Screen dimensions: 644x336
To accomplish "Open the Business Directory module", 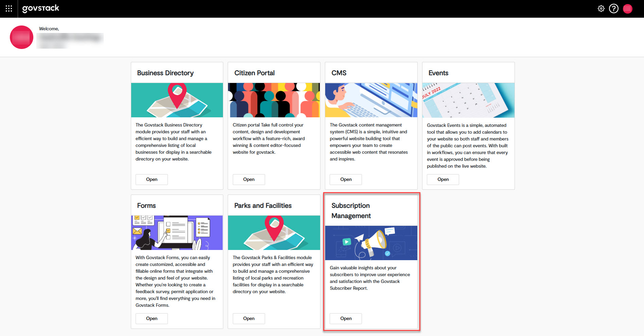I will 152,179.
